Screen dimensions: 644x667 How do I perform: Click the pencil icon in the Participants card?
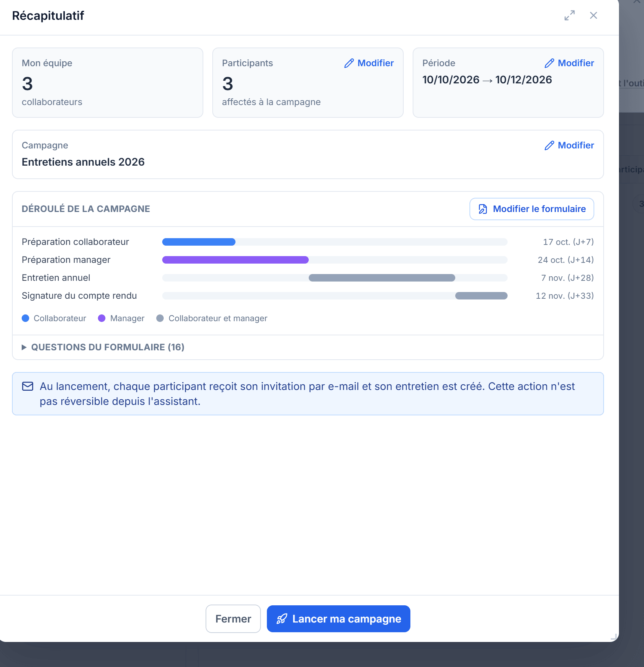[349, 63]
